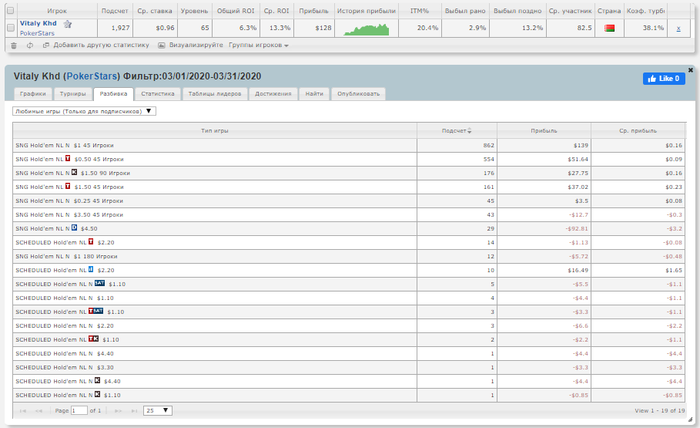Viewport: 700px width, 428px height.
Task: Click the knockout icon in the SCHEDULED NL N $4.40 row
Action: click(97, 380)
